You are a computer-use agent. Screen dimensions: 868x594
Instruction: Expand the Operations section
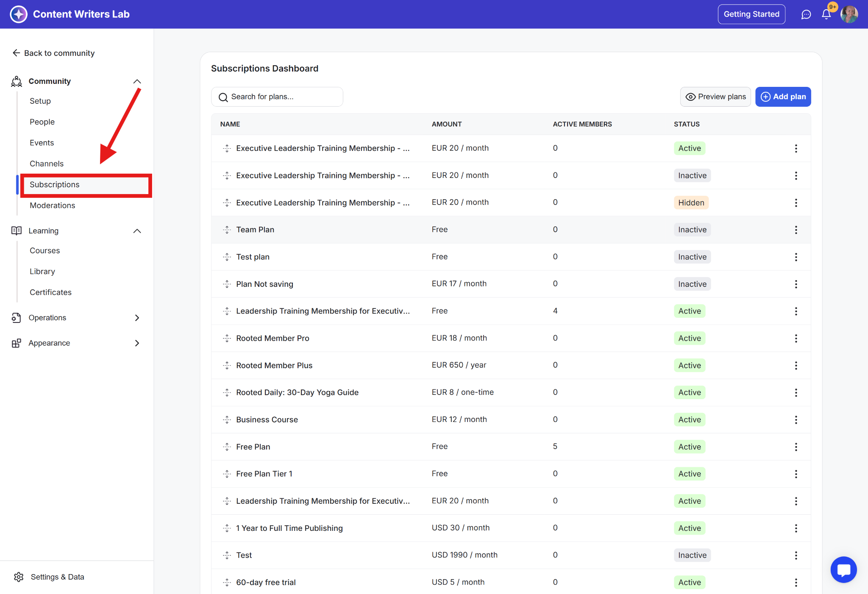coord(137,318)
